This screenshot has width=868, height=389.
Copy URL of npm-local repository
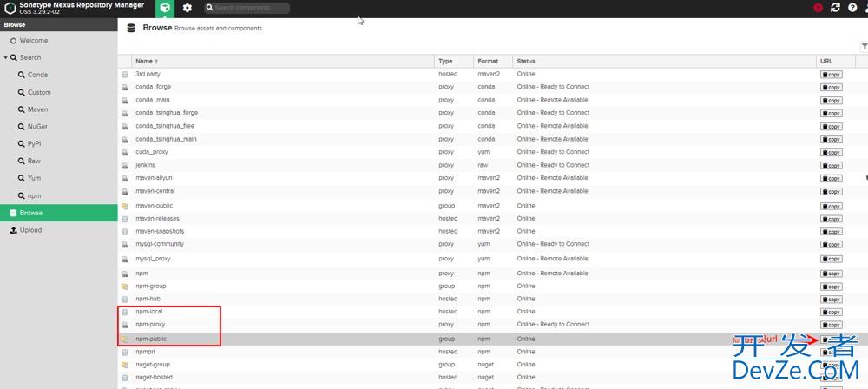click(831, 312)
